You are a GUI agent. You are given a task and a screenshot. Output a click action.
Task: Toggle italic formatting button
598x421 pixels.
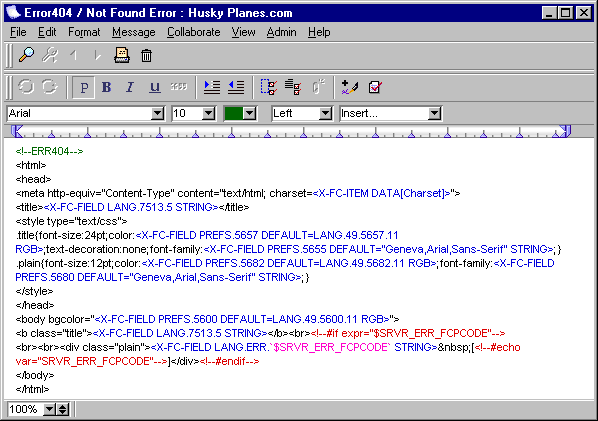tap(130, 87)
